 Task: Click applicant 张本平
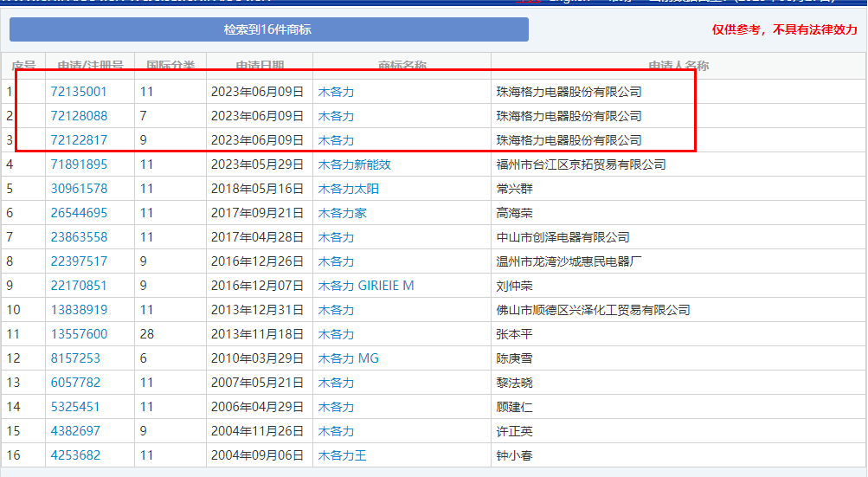pos(515,335)
